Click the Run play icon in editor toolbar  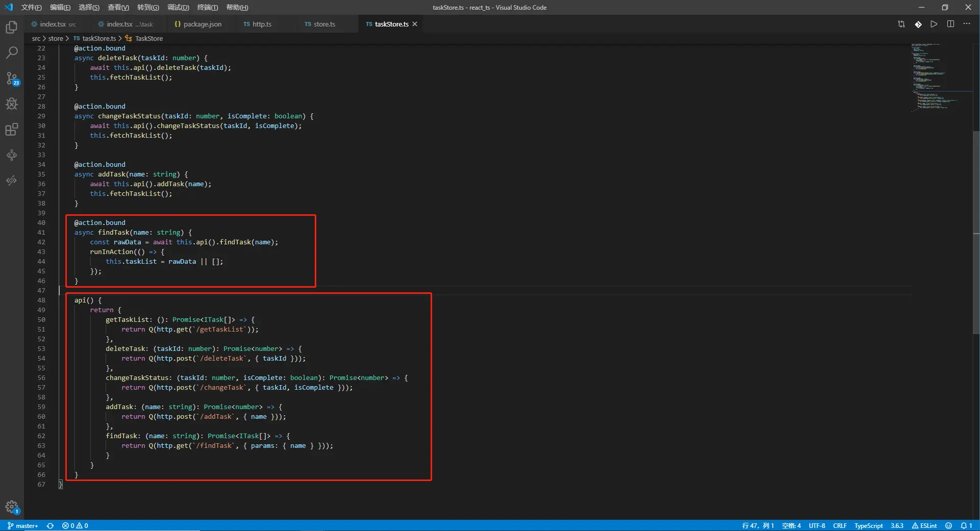(934, 24)
